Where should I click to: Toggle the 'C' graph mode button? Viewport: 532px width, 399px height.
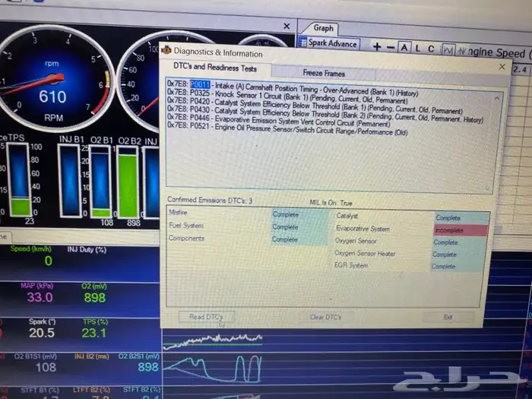431,49
